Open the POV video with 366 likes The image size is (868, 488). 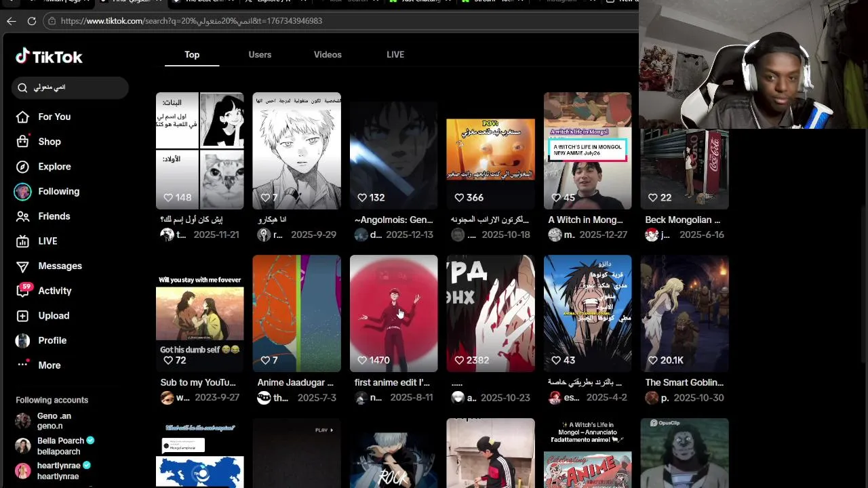(x=491, y=150)
